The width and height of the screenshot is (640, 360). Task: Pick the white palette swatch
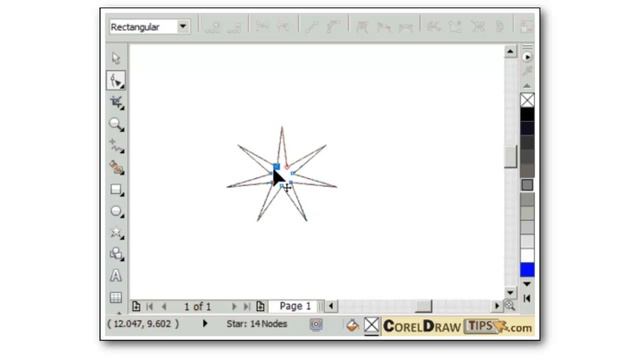click(x=527, y=256)
